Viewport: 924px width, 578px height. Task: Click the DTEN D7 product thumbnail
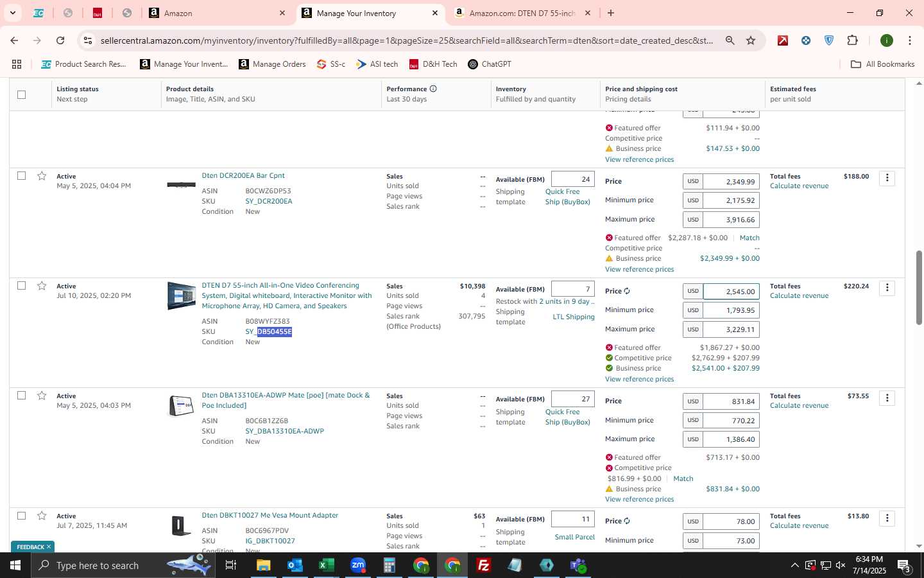(x=181, y=296)
